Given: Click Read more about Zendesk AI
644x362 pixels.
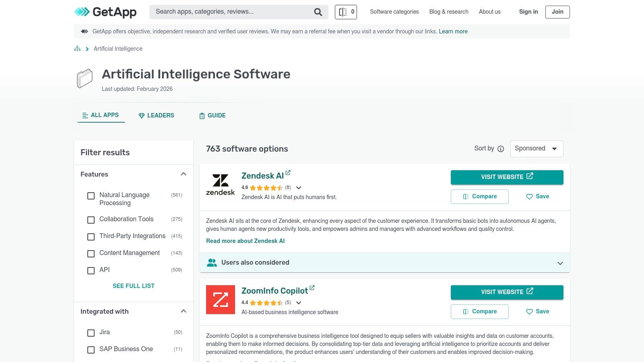Looking at the screenshot, I should coord(245,241).
